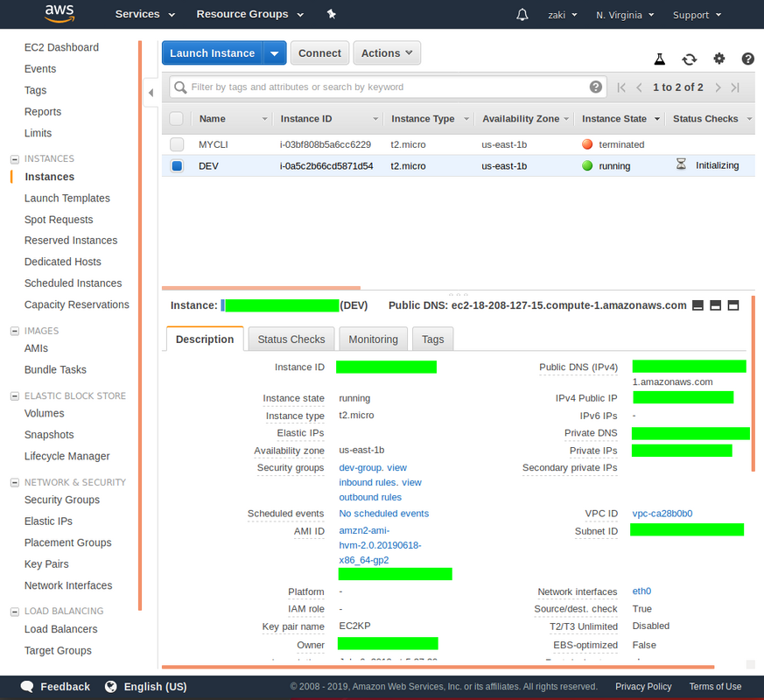Deselect the DEV instance checkbox
The image size is (764, 700).
(177, 165)
